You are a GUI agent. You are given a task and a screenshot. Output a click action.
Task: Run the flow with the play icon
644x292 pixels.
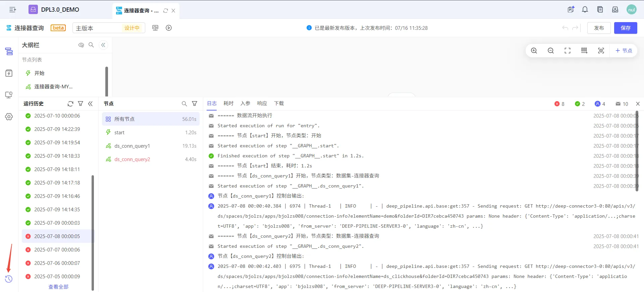coord(169,28)
